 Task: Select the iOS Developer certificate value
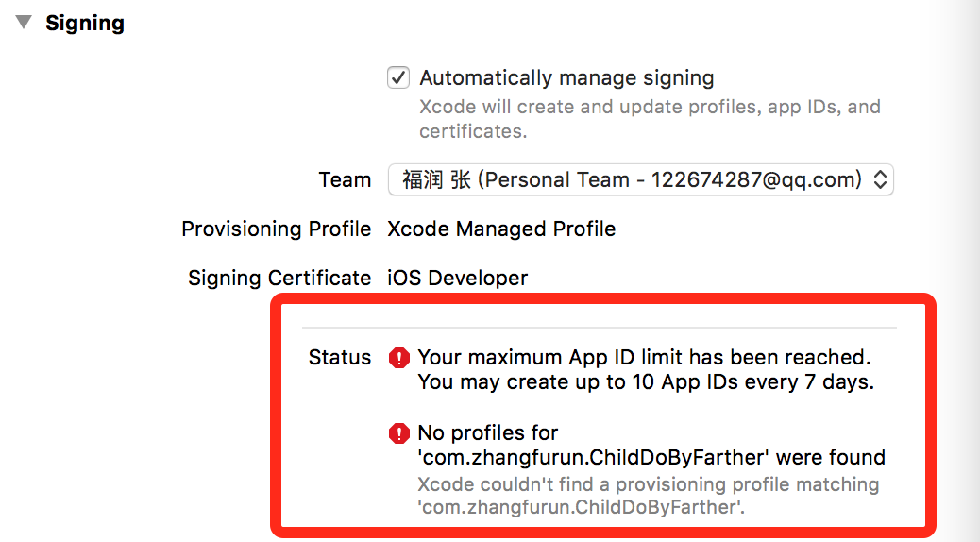pos(458,278)
